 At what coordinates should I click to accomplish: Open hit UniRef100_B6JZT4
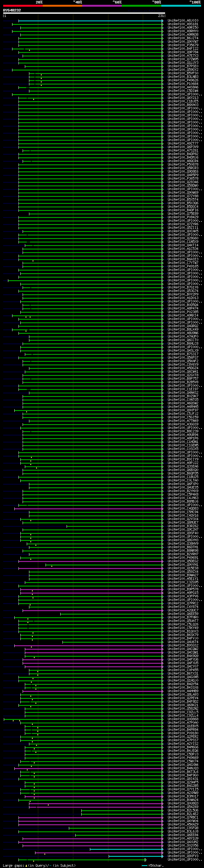tap(183, 38)
